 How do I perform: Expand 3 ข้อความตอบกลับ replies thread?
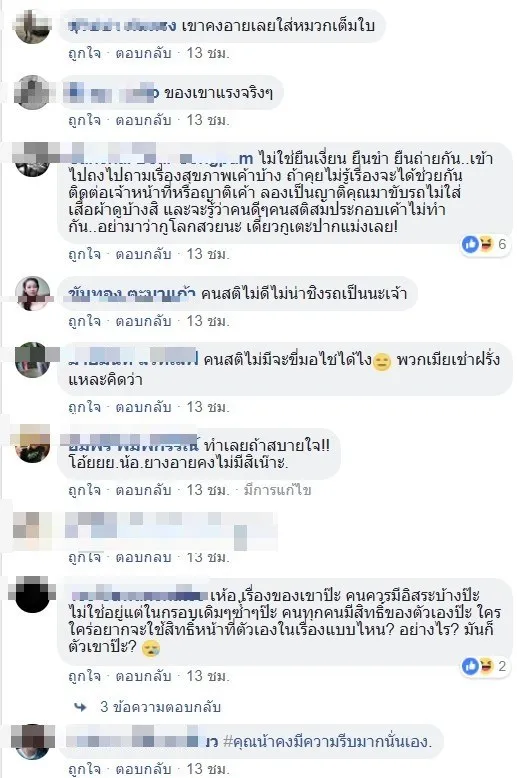pos(160,707)
